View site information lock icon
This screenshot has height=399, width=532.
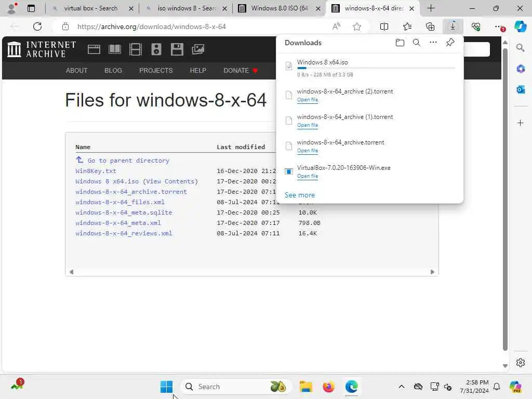coord(65,26)
